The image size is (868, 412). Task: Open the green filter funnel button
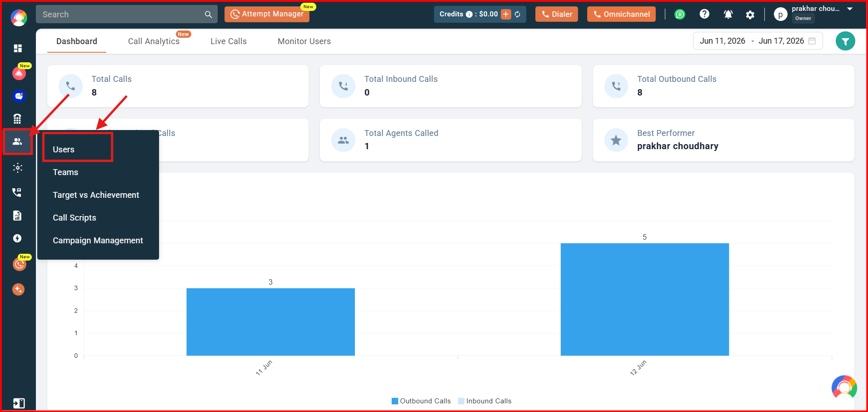[845, 41]
